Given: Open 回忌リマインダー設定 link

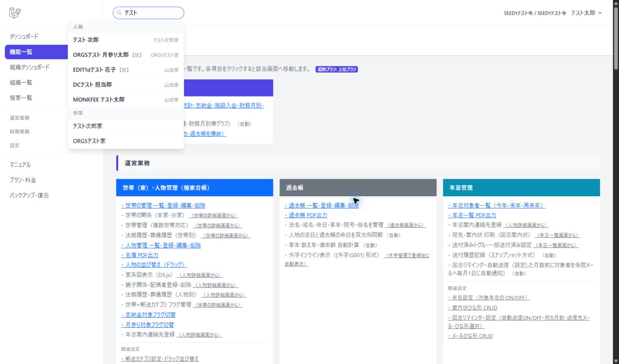Looking at the screenshot, I should click(519, 322).
